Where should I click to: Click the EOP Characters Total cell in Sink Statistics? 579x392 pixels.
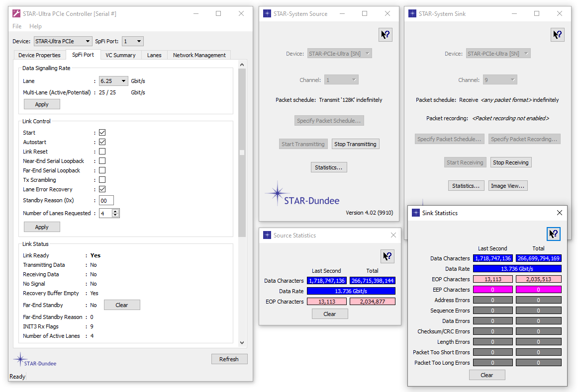point(539,279)
